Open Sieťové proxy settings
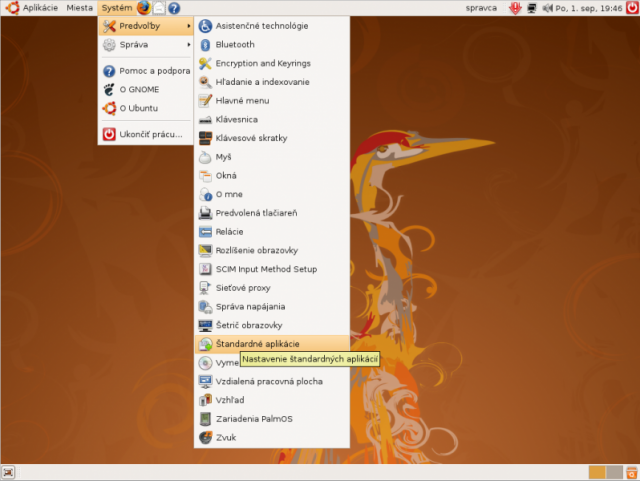640x481 pixels. click(272, 288)
